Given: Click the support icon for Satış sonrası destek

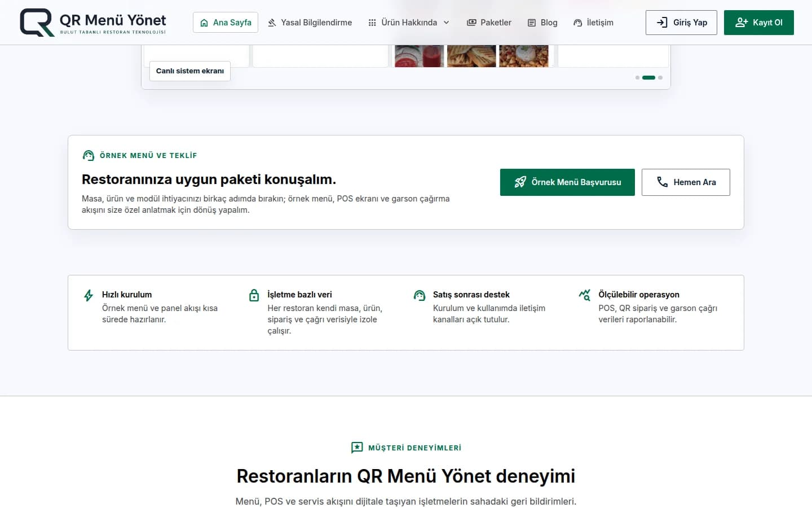Looking at the screenshot, I should pyautogui.click(x=420, y=295).
